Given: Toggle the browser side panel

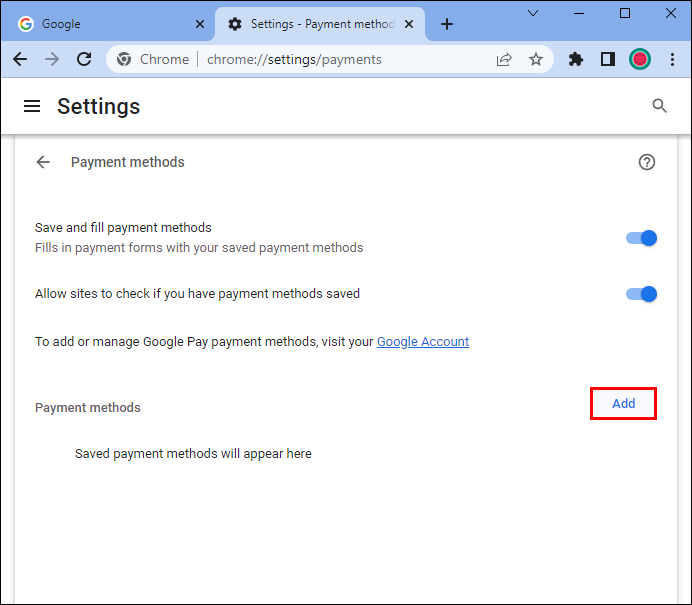Looking at the screenshot, I should tap(607, 59).
